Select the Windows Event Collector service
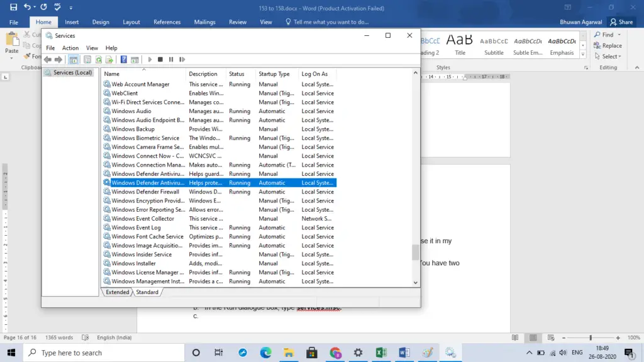The image size is (644, 362). click(219, 219)
